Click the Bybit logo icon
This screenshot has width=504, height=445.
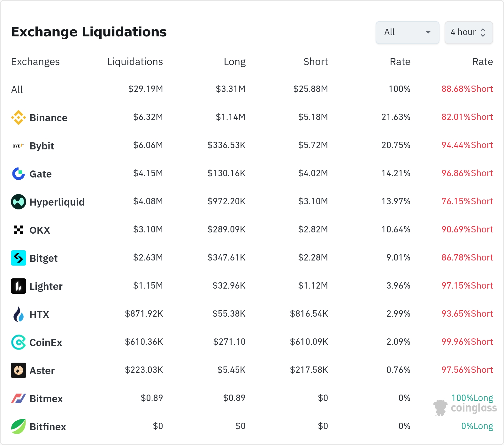point(19,146)
